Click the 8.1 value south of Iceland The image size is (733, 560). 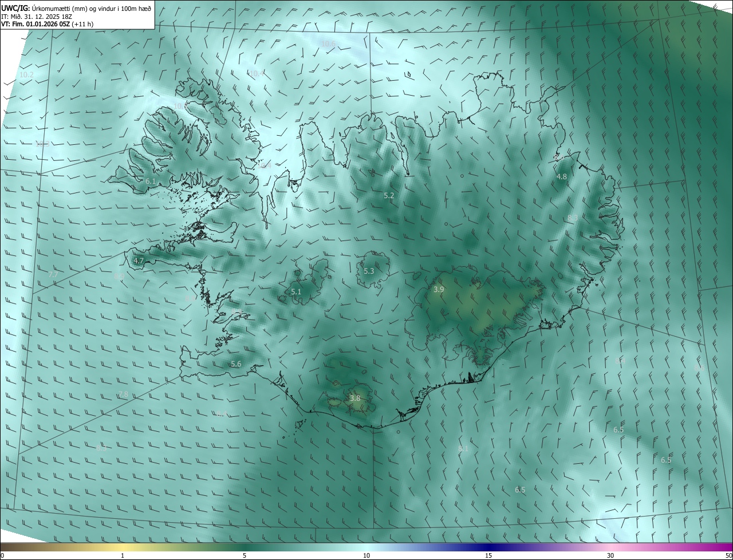coord(463,449)
